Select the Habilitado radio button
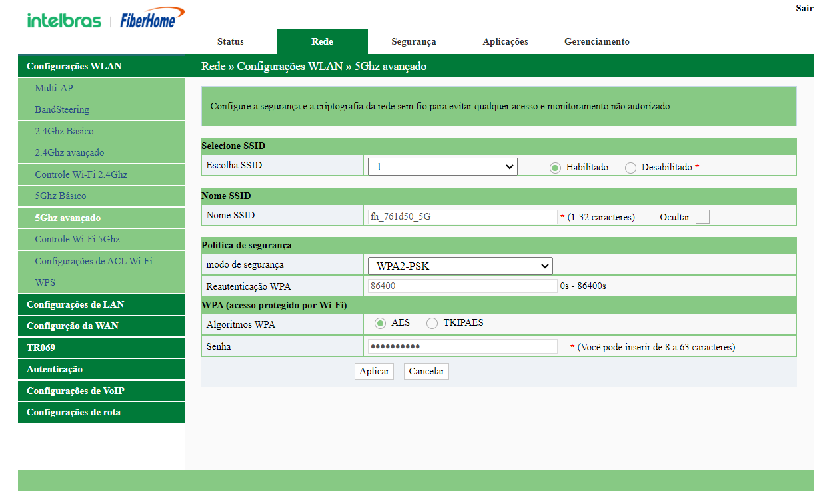Viewport: 837px width, 504px height. pyautogui.click(x=555, y=168)
